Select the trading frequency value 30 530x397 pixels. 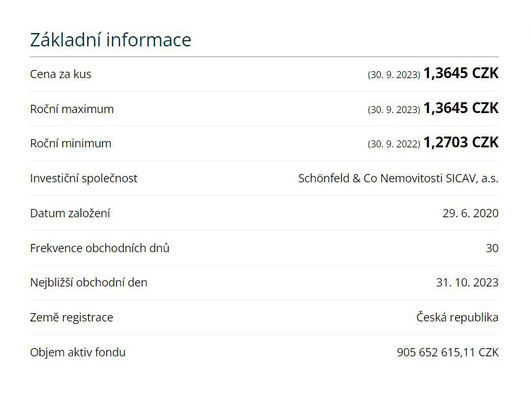pyautogui.click(x=492, y=248)
